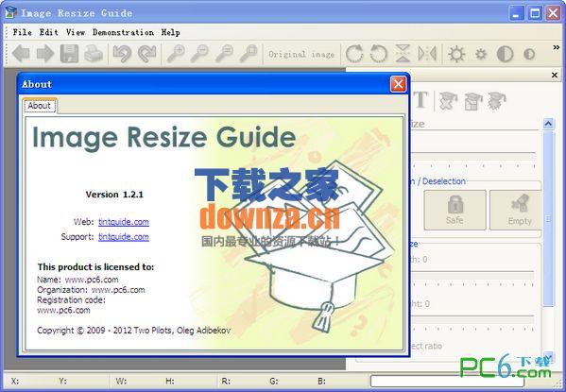Click the fourth magnifier fit-window icon
566x392 pixels.
[x=249, y=54]
